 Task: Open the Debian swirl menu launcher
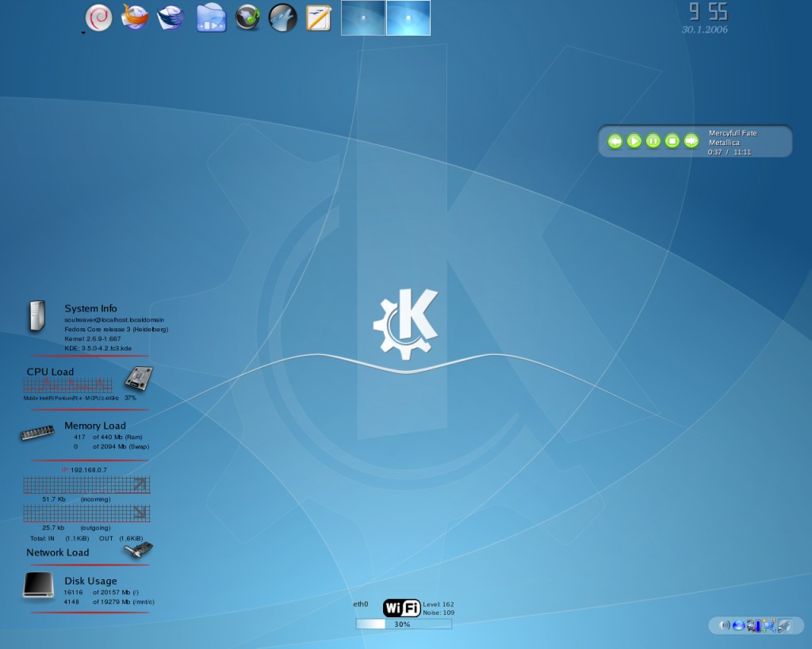(98, 17)
